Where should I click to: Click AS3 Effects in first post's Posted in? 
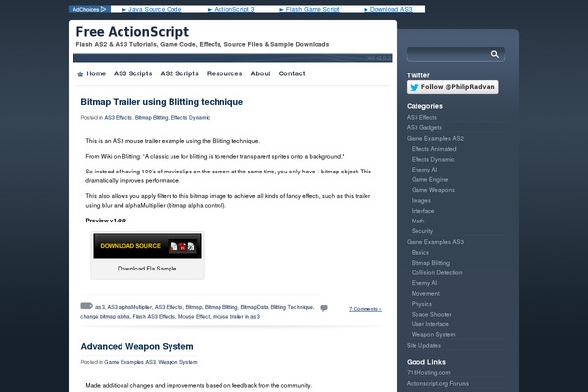pyautogui.click(x=119, y=118)
